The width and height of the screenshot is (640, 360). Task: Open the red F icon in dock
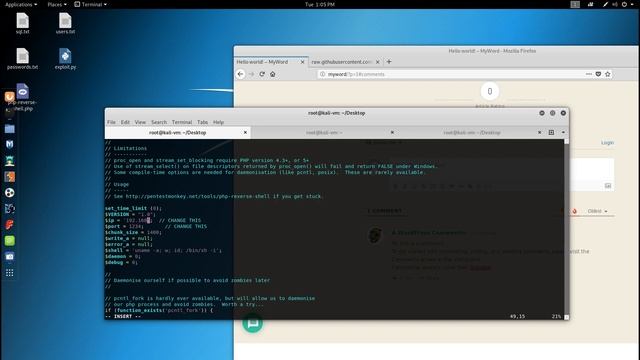coord(9,224)
